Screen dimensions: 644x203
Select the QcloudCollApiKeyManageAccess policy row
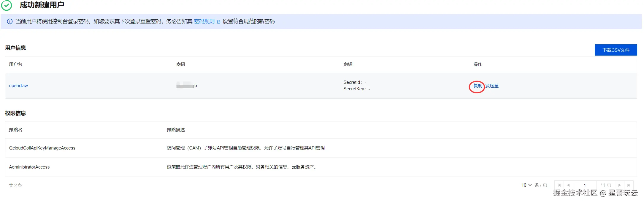[x=321, y=148]
